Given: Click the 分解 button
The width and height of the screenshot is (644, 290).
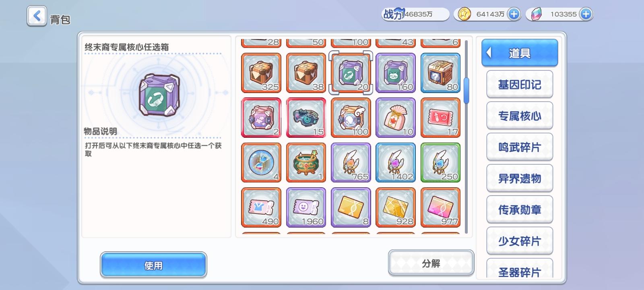Looking at the screenshot, I should (x=431, y=263).
